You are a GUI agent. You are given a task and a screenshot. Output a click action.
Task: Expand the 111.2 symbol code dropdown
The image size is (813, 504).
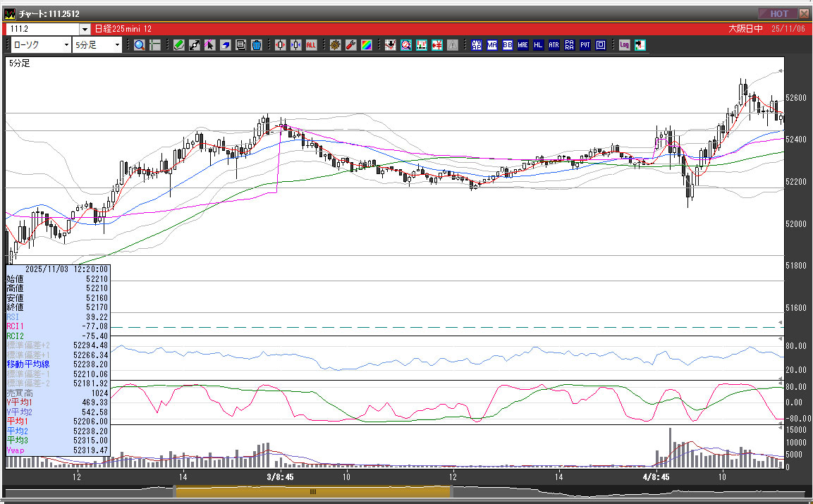coord(85,29)
